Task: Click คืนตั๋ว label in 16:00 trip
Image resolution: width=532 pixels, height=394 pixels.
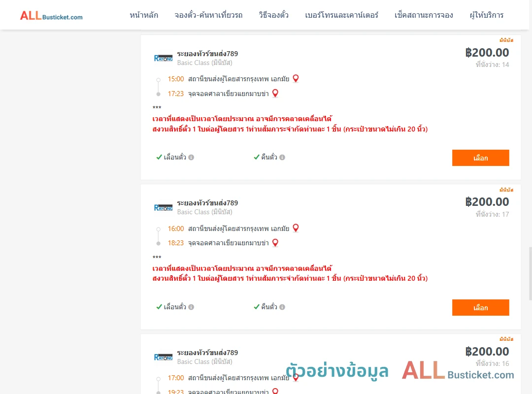Action: click(x=269, y=306)
